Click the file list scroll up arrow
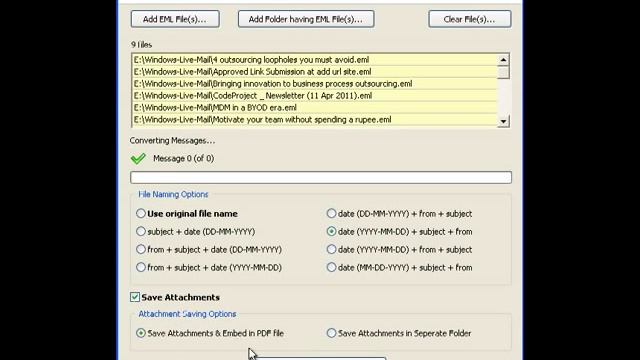 coord(503,60)
